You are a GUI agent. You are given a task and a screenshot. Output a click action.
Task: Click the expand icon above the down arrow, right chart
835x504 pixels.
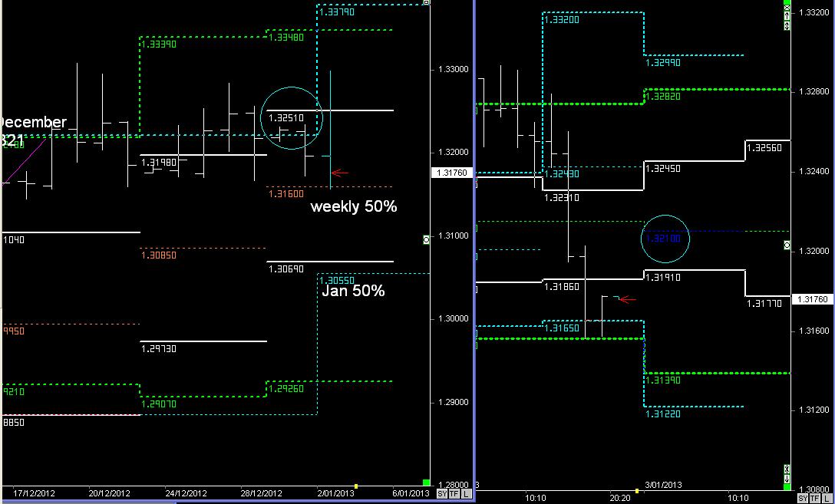[x=787, y=469]
